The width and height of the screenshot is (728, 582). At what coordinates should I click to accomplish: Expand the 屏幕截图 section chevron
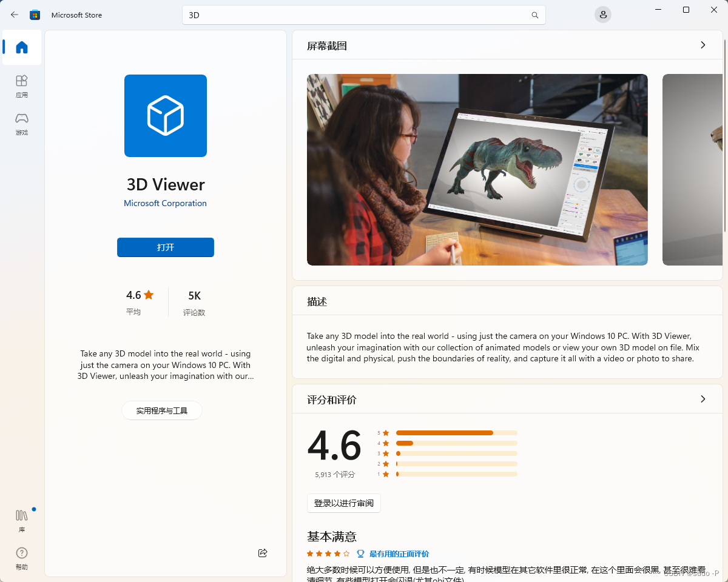[x=703, y=45]
